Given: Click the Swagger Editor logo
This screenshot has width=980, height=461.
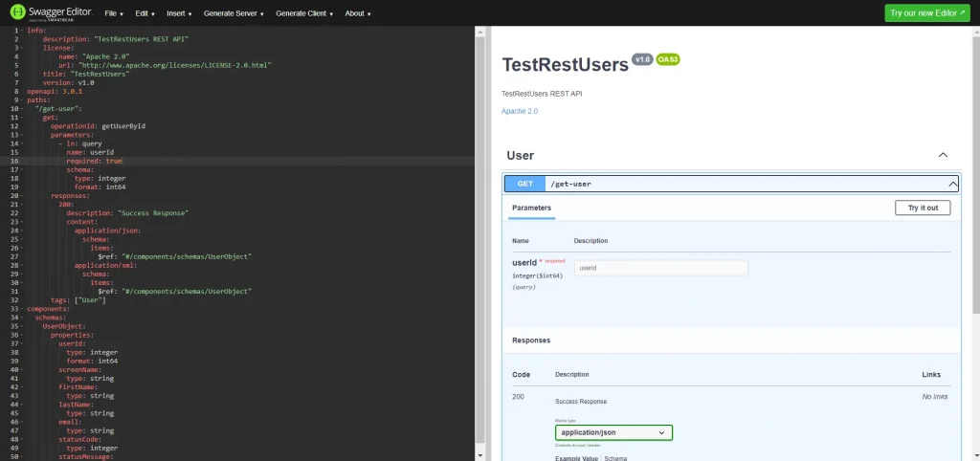Looking at the screenshot, I should click(52, 13).
